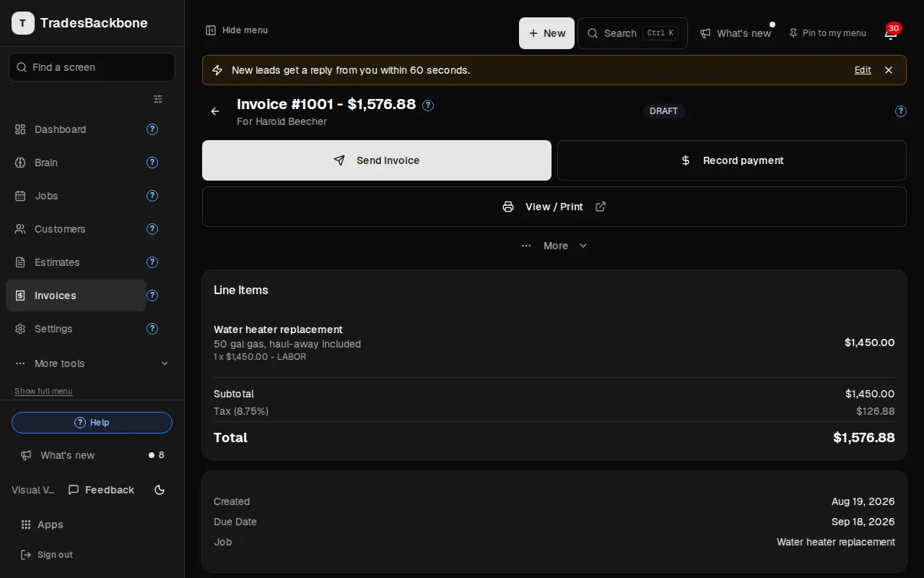Click the Record payment button

pos(732,160)
